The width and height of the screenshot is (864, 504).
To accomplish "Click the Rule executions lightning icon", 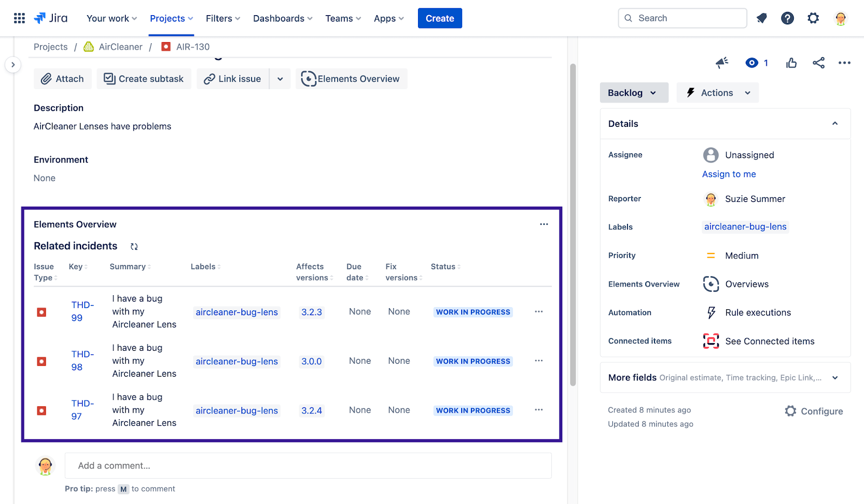I will pyautogui.click(x=711, y=312).
